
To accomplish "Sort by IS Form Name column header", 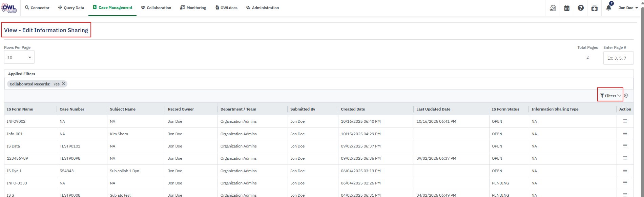I will 20,109.
